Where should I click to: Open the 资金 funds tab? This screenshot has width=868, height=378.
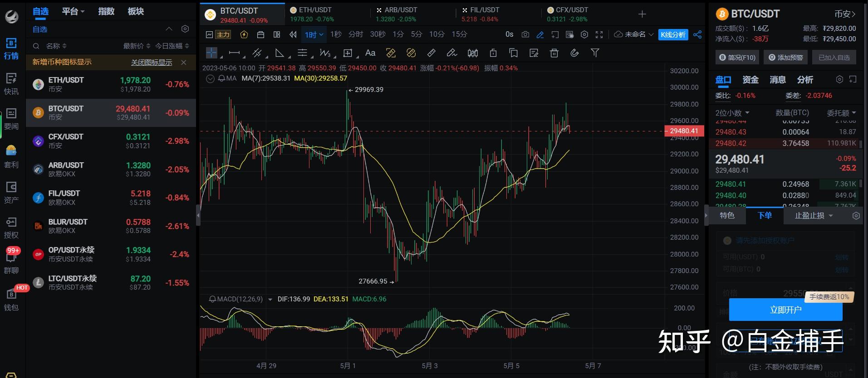[750, 80]
